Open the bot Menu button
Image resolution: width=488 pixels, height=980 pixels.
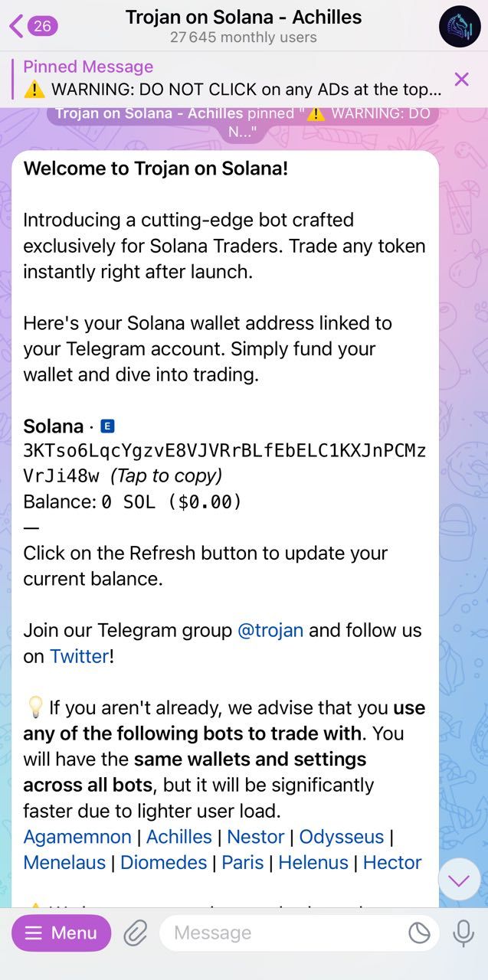pyautogui.click(x=61, y=933)
